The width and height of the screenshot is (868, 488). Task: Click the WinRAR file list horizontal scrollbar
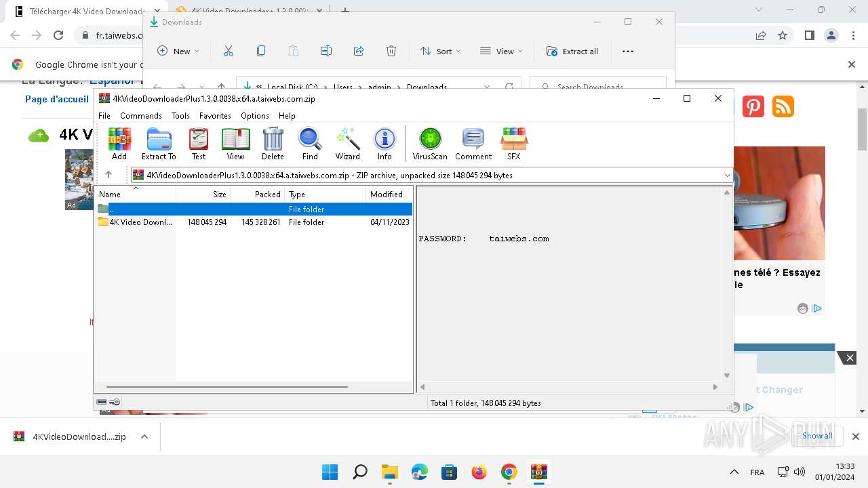click(226, 387)
